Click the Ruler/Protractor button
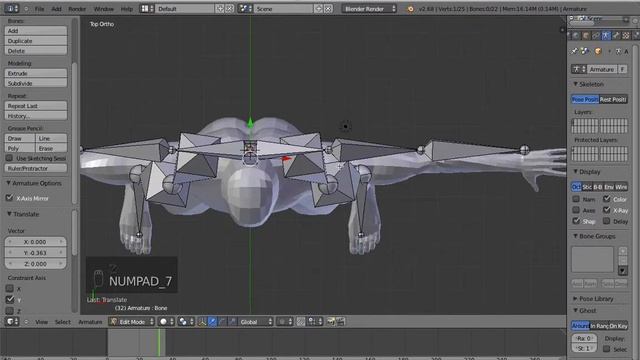The image size is (640, 360). 36,168
